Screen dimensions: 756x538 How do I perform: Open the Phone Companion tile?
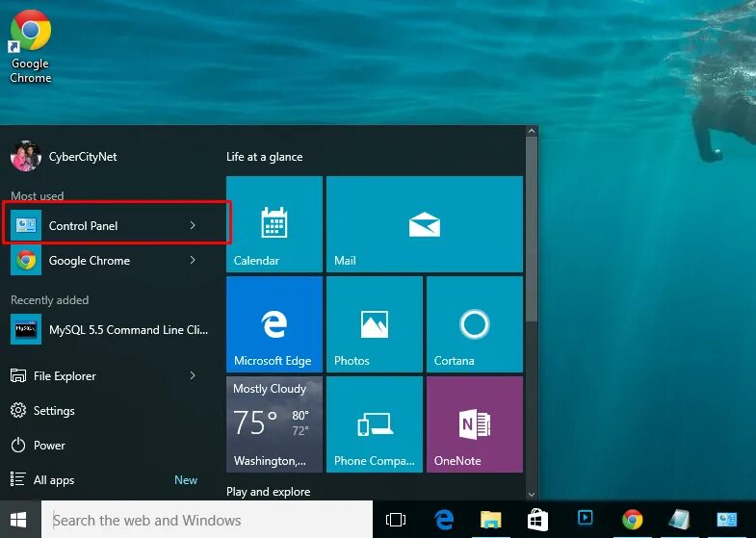(x=374, y=424)
